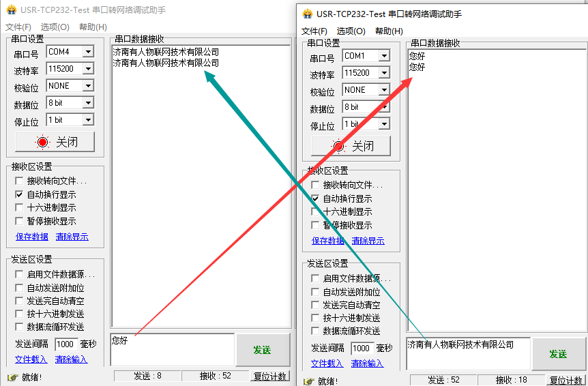Expand the right window's 数据位 8 bit dropdown
The image size is (588, 386).
[x=384, y=107]
